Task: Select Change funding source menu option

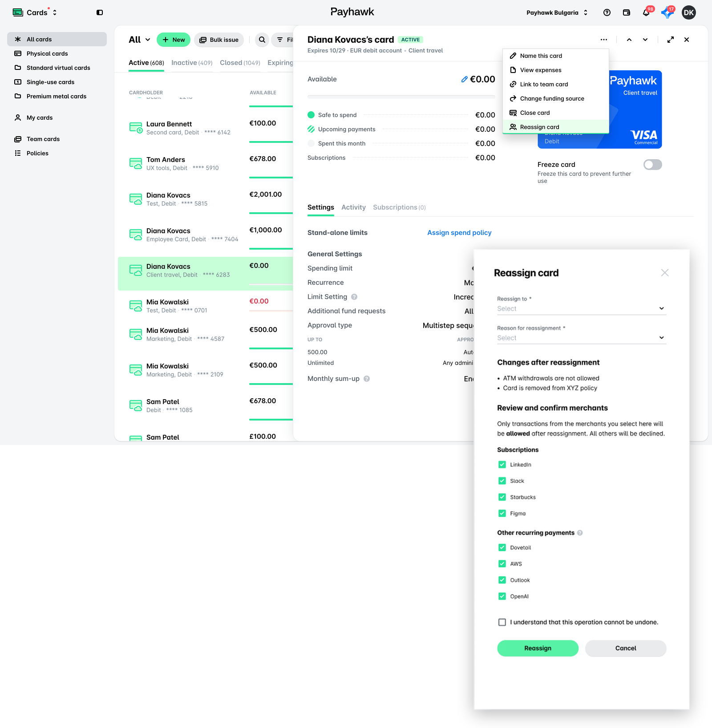Action: pyautogui.click(x=556, y=98)
